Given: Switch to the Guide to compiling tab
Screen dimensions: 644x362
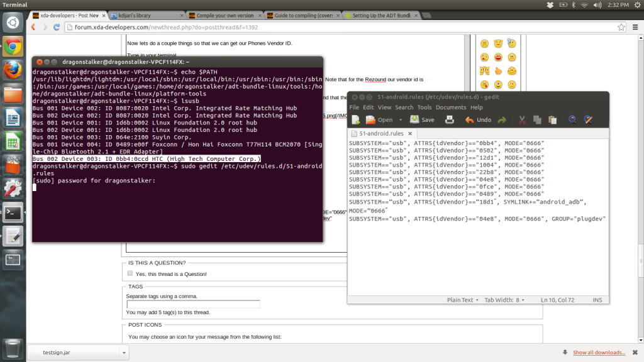Looking at the screenshot, I should pyautogui.click(x=303, y=16).
